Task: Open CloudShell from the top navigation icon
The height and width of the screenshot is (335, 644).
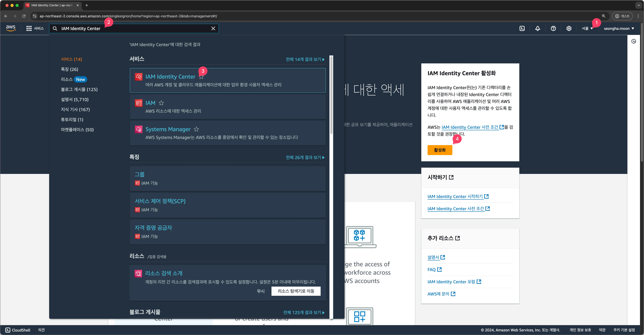Action: 522,29
